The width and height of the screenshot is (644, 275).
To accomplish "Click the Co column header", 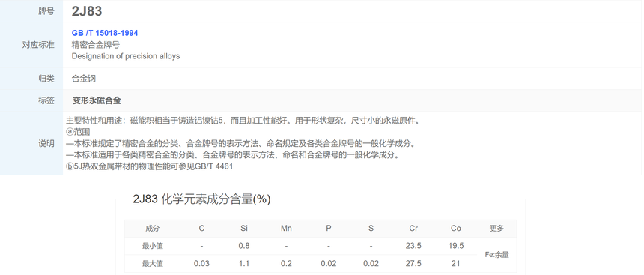I will pyautogui.click(x=456, y=228).
